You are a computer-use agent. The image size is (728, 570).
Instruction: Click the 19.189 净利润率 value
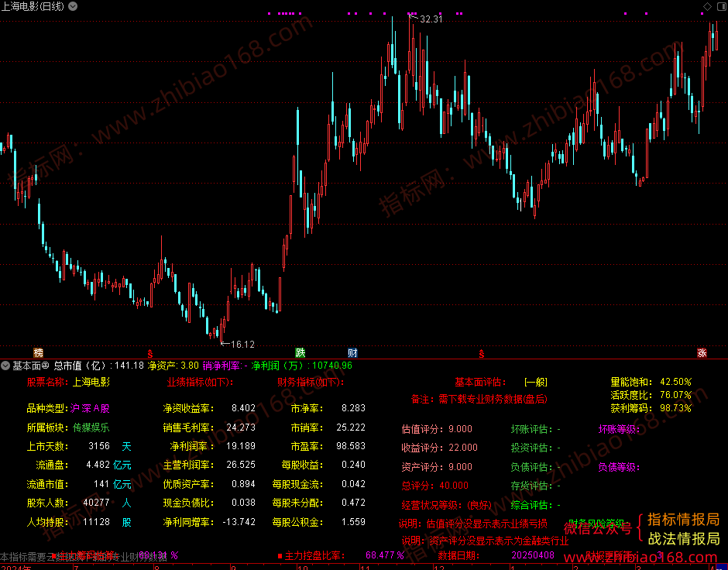[241, 446]
